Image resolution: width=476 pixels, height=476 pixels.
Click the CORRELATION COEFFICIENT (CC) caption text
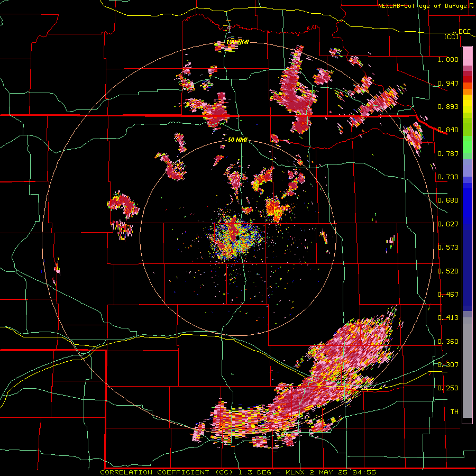pos(167,472)
